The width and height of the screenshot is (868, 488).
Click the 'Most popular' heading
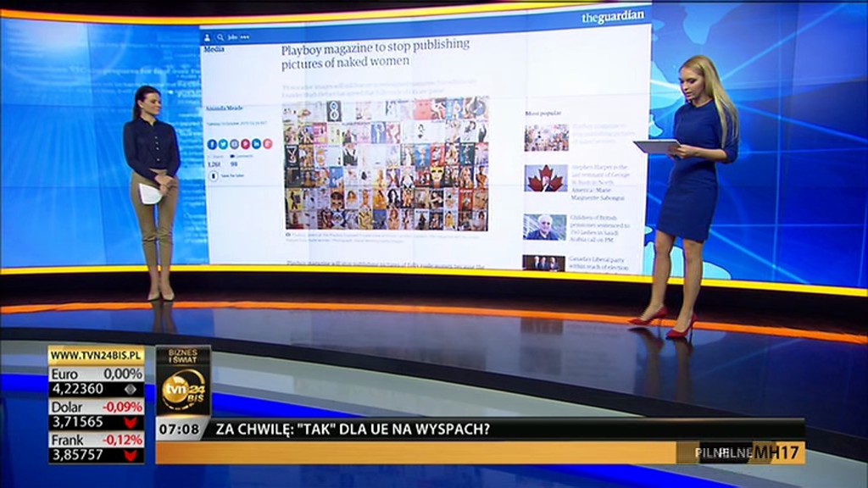pyautogui.click(x=543, y=113)
